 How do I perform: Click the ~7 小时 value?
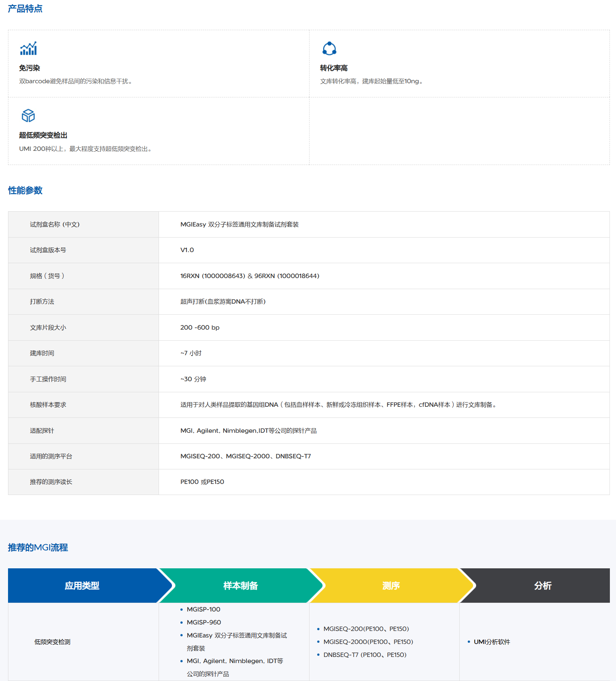(x=191, y=353)
